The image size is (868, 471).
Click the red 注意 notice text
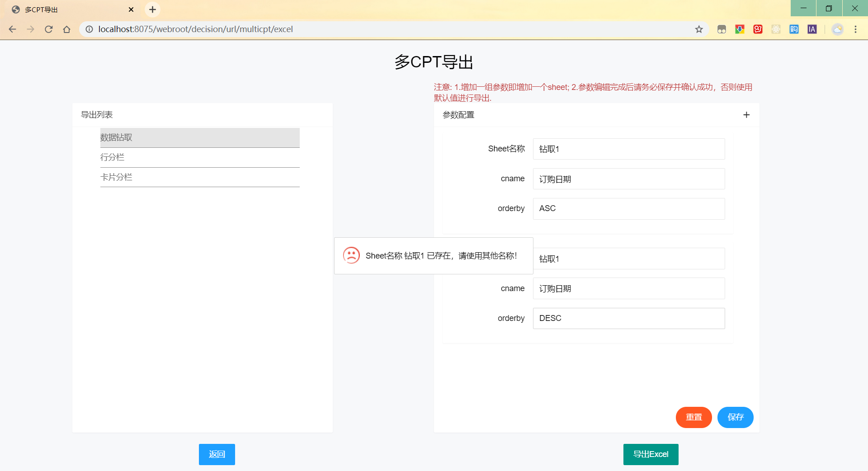593,92
